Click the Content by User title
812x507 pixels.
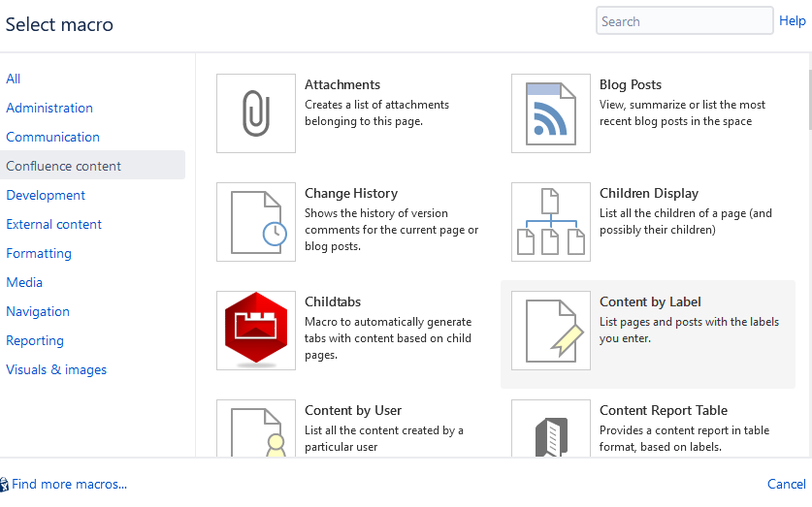click(x=353, y=410)
